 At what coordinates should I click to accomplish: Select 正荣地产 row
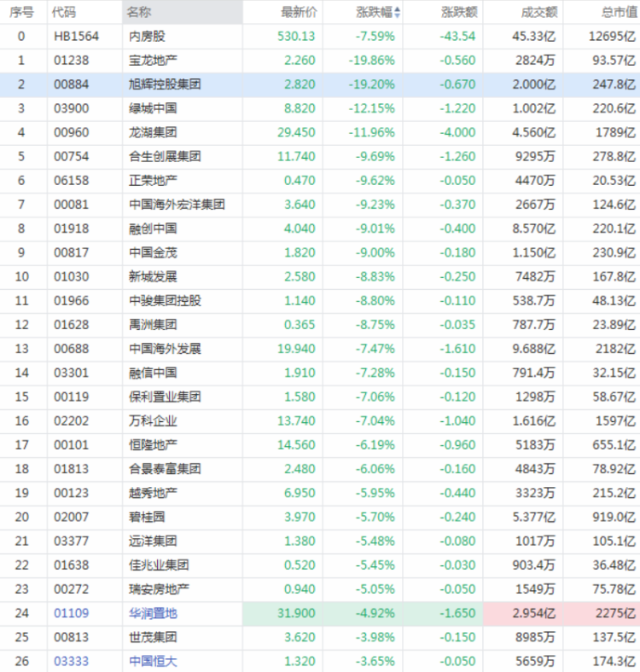point(320,181)
